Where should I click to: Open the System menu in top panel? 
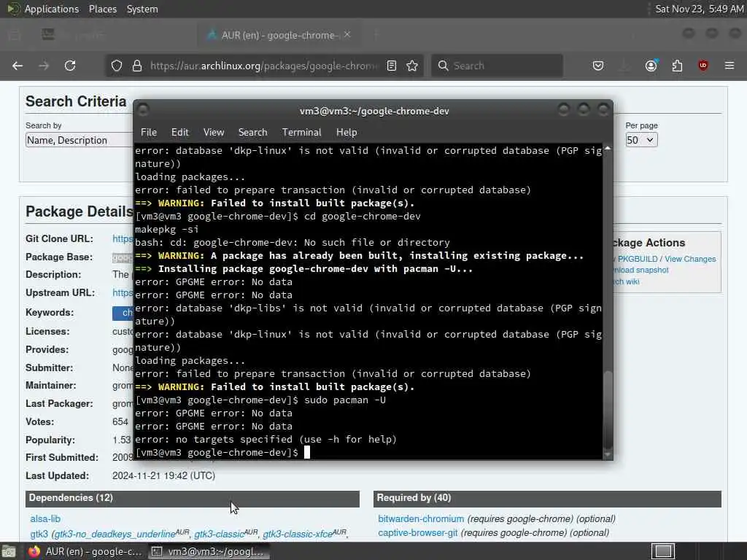click(142, 9)
